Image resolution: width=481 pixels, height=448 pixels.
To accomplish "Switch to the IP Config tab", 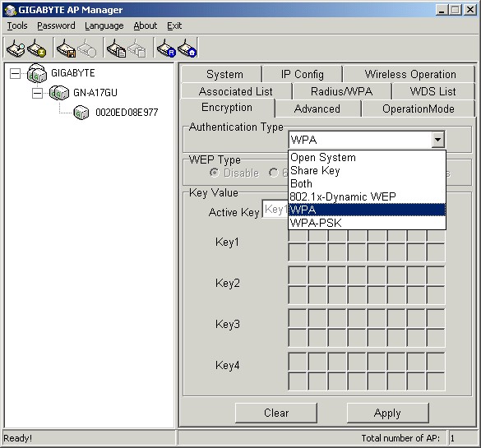I will coord(303,74).
